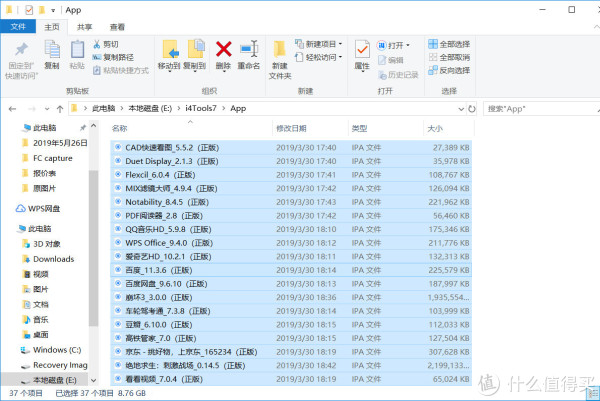The width and height of the screenshot is (600, 401).
Task: Click 编辑 edit in ribbon
Action: [x=390, y=60]
